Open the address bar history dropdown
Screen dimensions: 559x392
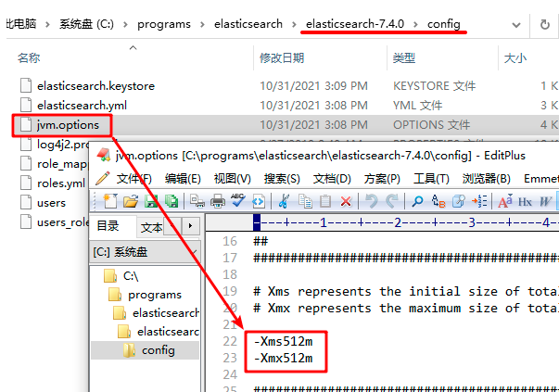click(x=515, y=25)
